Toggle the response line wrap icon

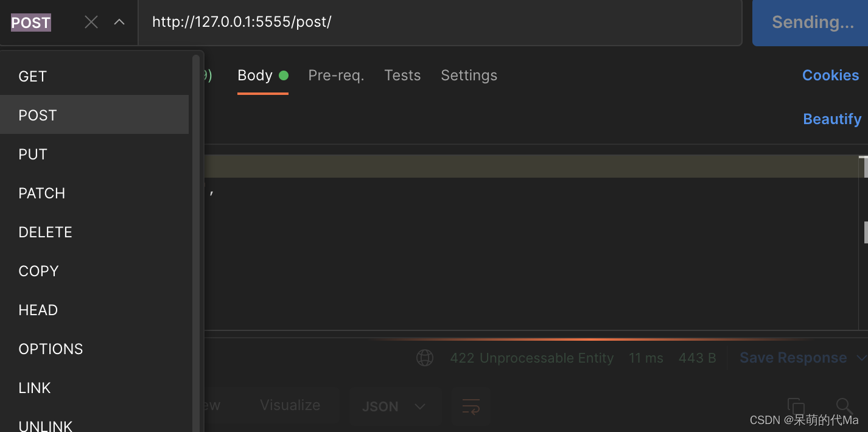[x=471, y=406]
